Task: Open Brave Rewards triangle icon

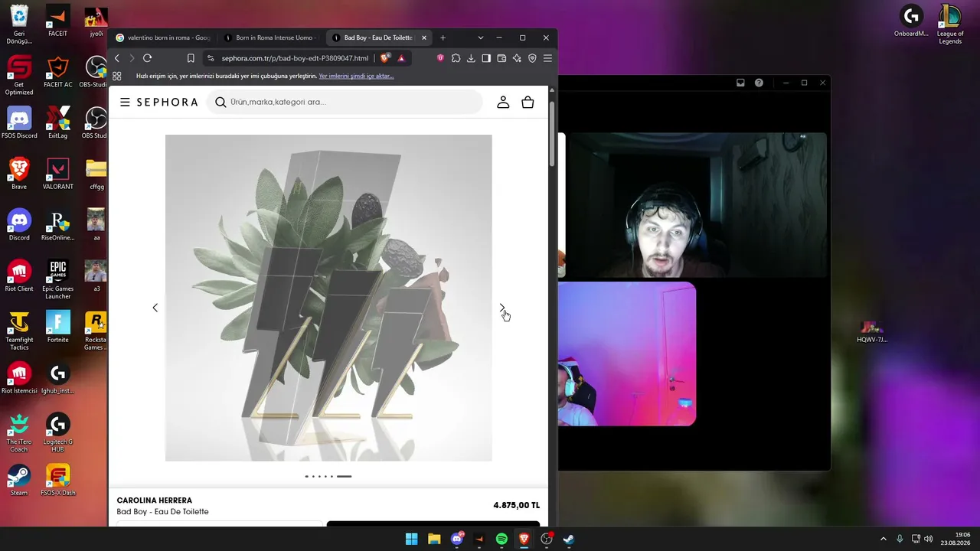Action: pyautogui.click(x=400, y=58)
